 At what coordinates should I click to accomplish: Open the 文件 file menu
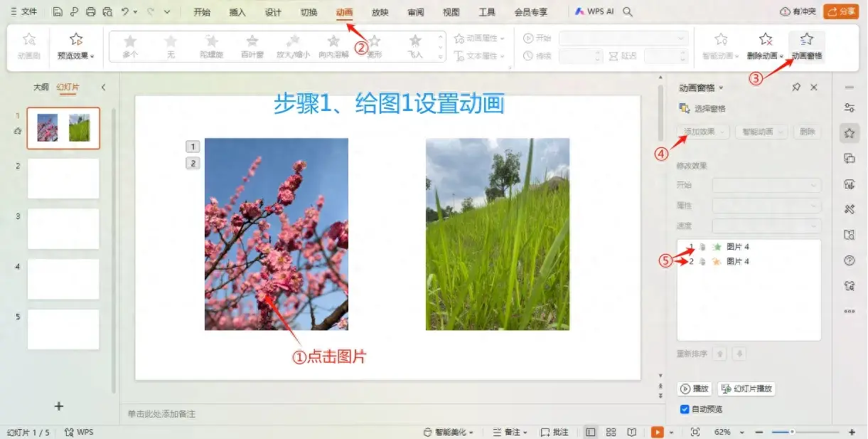27,11
